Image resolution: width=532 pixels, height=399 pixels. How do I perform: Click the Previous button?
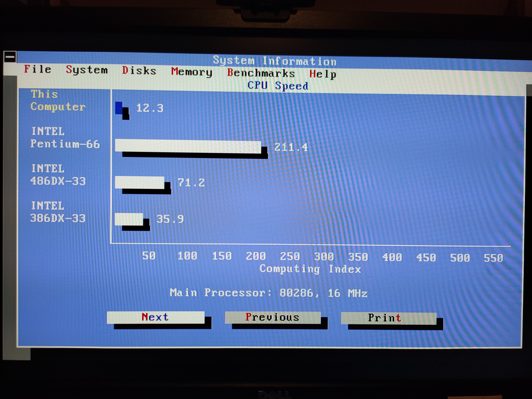point(273,318)
